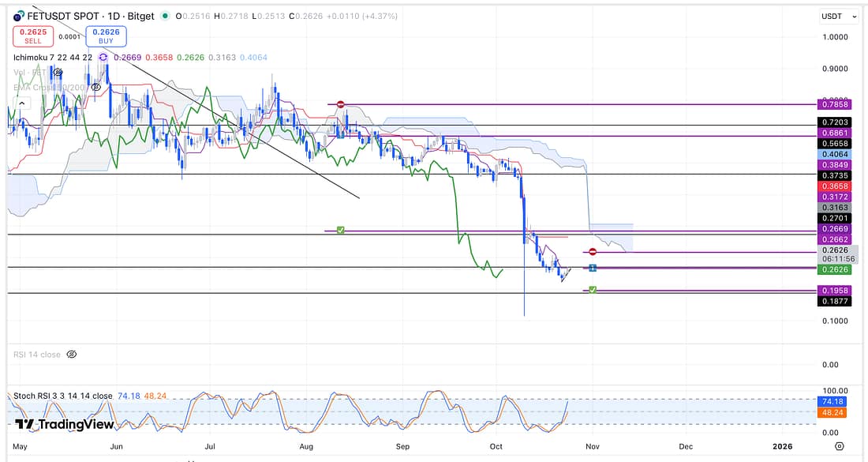Click green check marker on 0.1958 line
Screen dimensions: 868x462
pyautogui.click(x=593, y=290)
